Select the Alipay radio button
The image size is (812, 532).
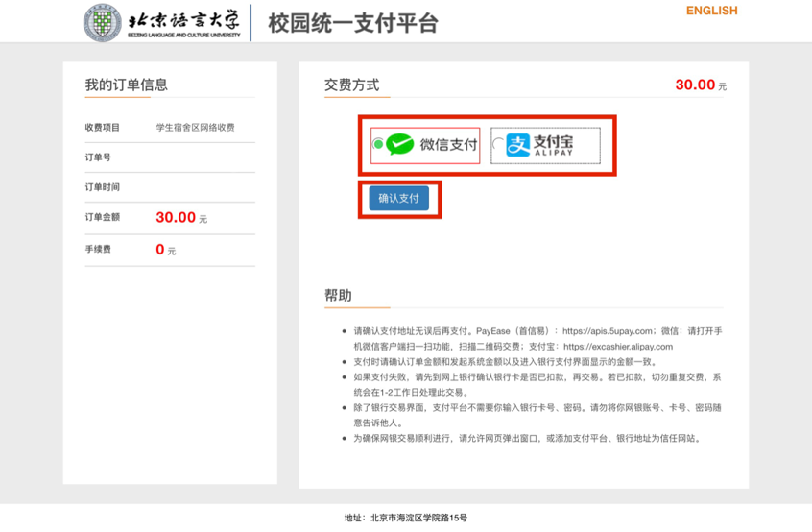[497, 145]
